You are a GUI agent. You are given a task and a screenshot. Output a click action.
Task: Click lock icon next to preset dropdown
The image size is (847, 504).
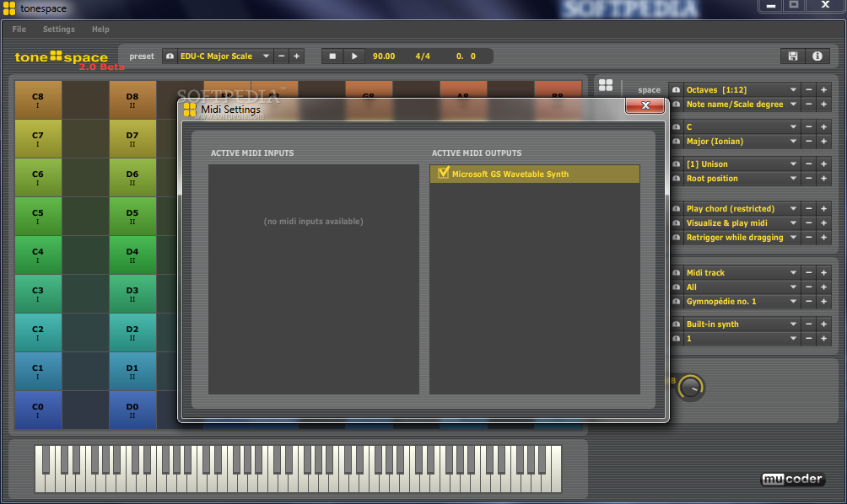[170, 56]
